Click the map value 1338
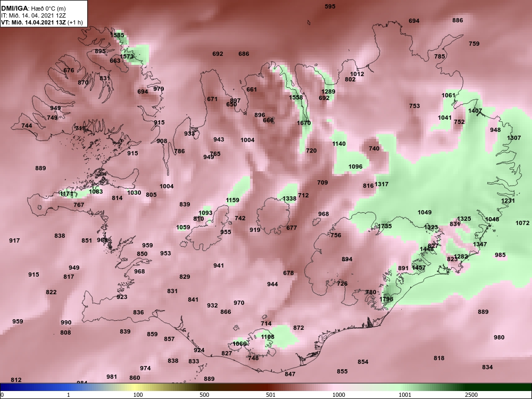Screen dimensions: 532x399 pyautogui.click(x=289, y=198)
